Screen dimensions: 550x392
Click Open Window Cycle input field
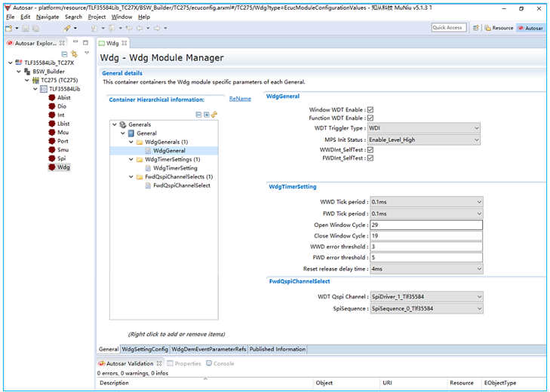pyautogui.click(x=426, y=225)
